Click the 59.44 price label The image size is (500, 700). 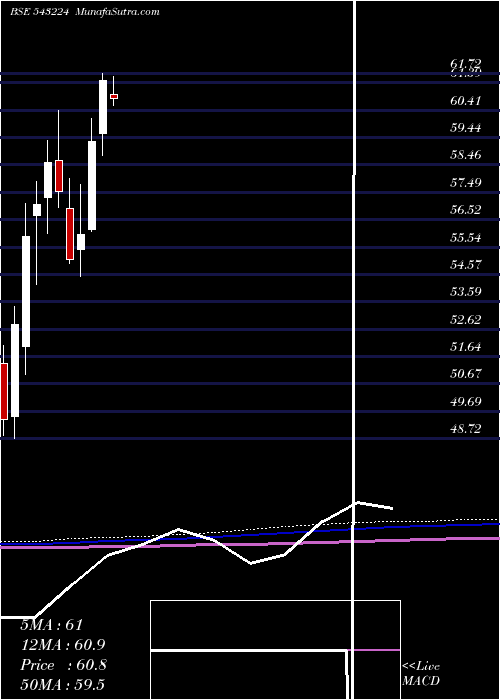click(466, 129)
